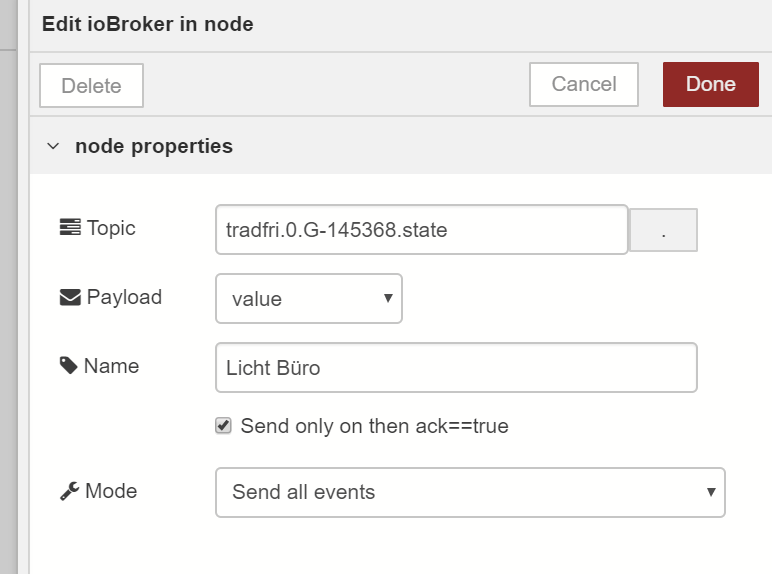Open the Mode 'Send all events' dropdown
Screen dimensions: 772x574
pyautogui.click(x=470, y=492)
